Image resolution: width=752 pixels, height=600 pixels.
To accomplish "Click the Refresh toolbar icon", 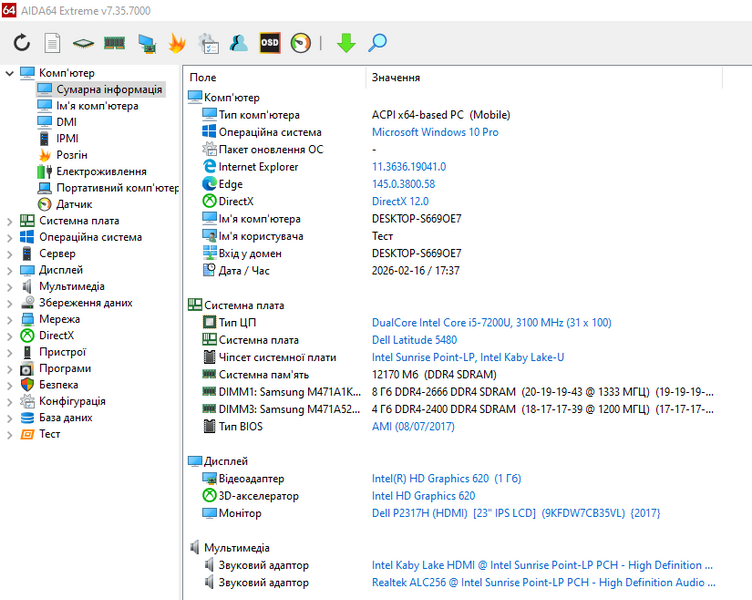I will tap(22, 43).
